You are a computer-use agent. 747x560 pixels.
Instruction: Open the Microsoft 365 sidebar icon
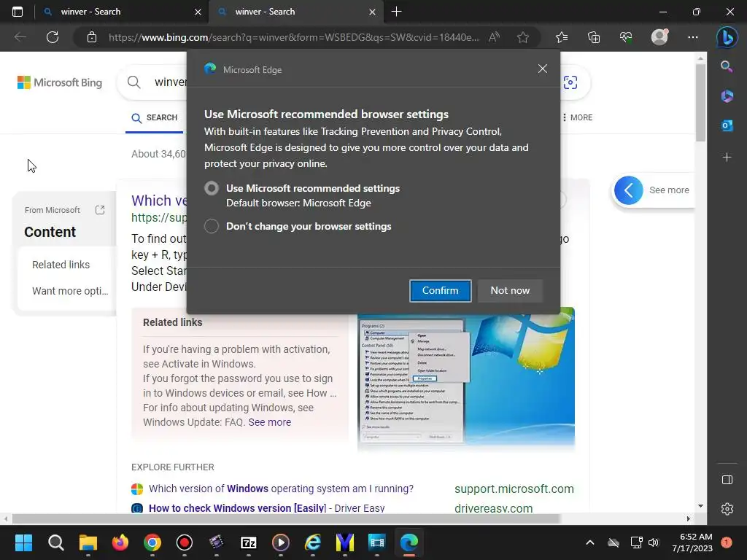727,96
